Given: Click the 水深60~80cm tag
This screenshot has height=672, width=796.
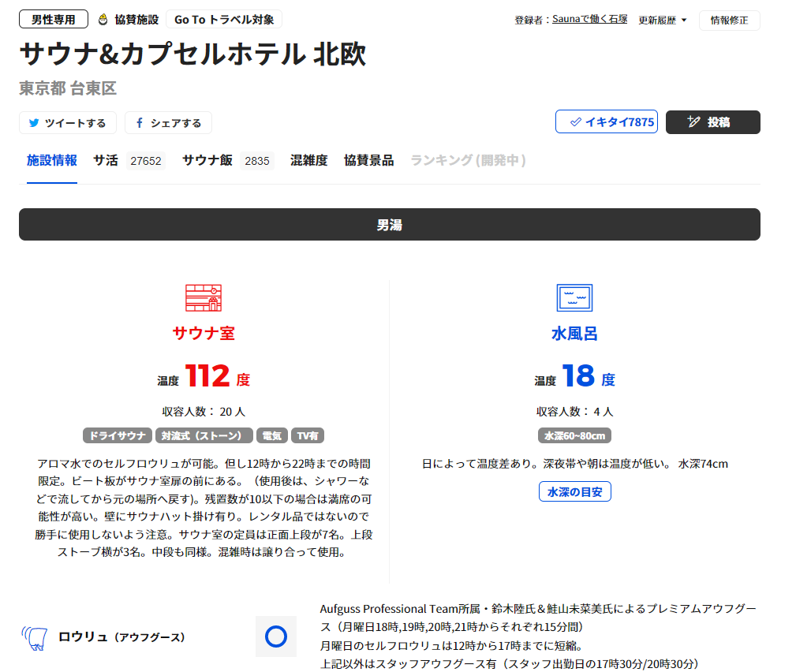Looking at the screenshot, I should click(574, 435).
